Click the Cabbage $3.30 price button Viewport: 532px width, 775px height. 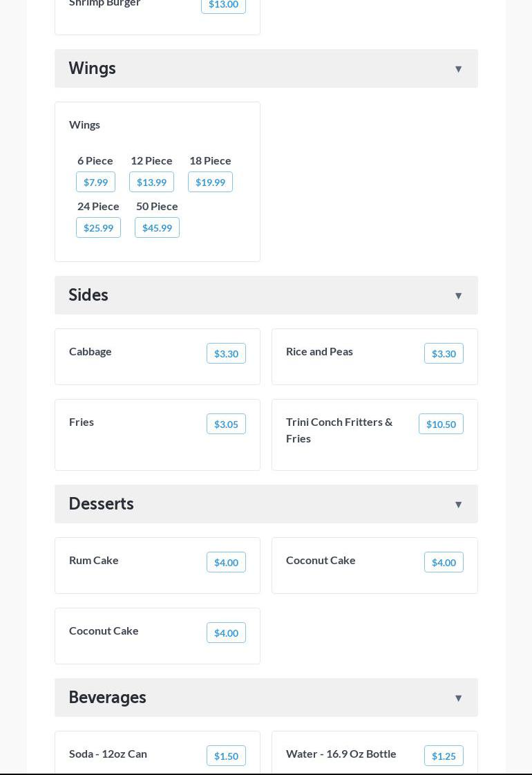coord(226,353)
